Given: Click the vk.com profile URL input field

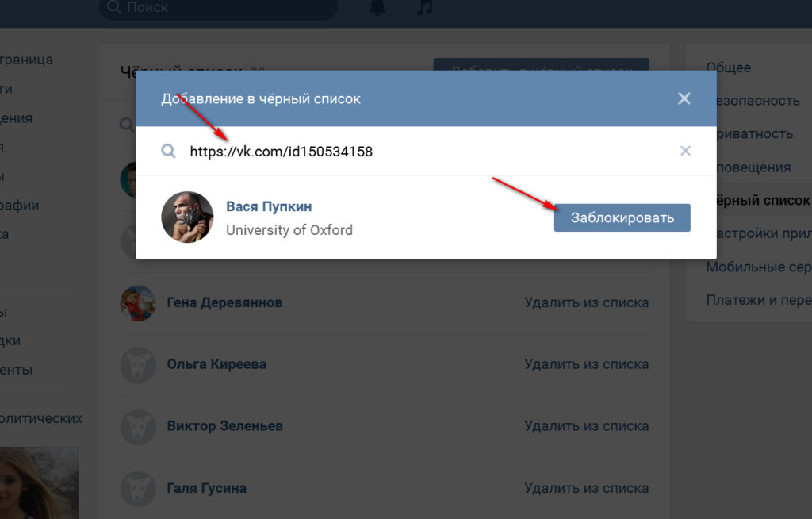Looking at the screenshot, I should [428, 151].
